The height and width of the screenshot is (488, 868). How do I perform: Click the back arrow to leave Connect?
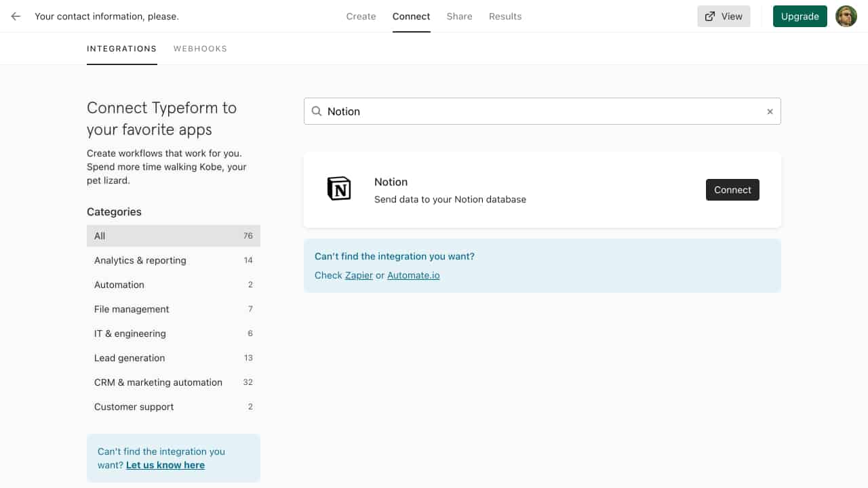point(15,16)
